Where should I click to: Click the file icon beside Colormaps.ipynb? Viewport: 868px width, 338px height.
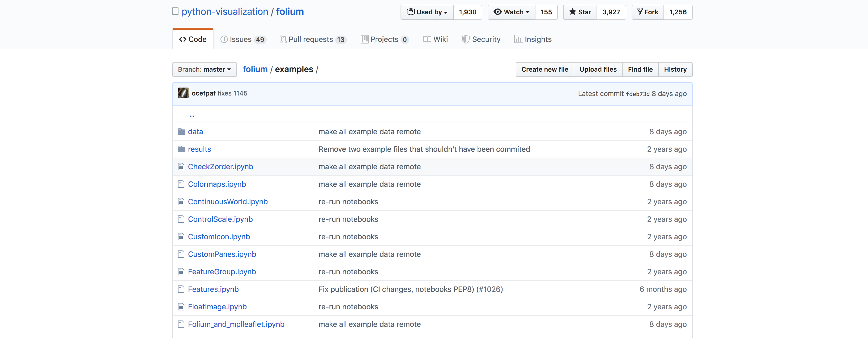[x=181, y=184]
